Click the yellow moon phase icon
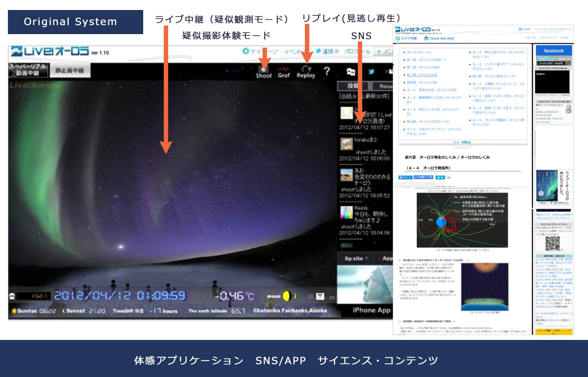 point(287,296)
